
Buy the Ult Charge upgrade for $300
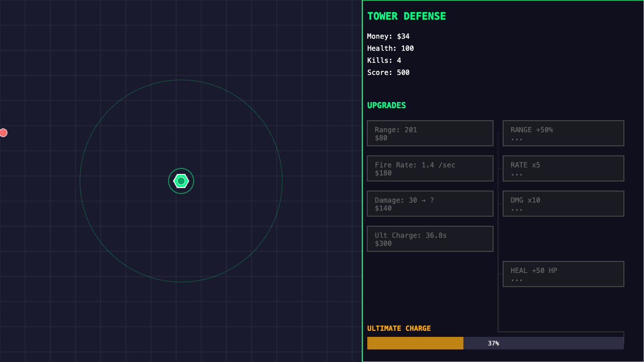pyautogui.click(x=430, y=239)
